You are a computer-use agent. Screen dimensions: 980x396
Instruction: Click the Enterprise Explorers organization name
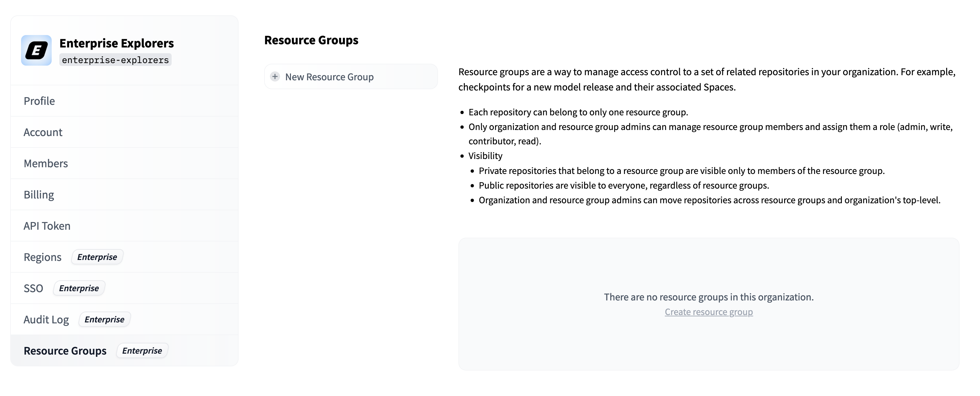(116, 43)
